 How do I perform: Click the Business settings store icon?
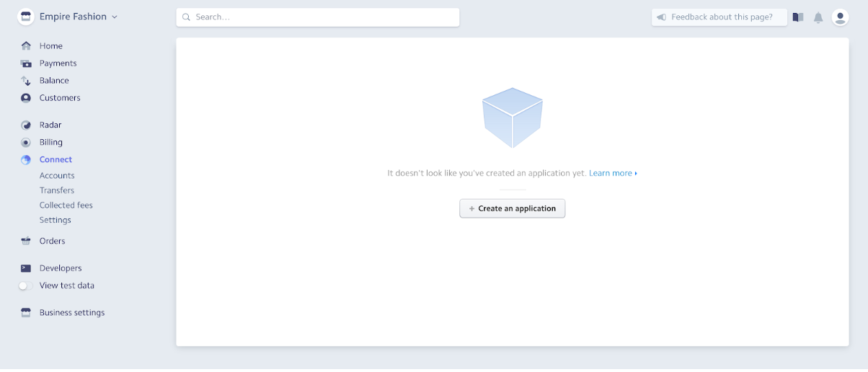click(26, 313)
